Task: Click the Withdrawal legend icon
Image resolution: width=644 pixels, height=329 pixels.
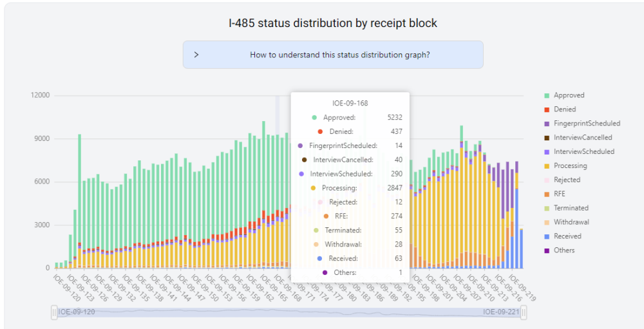Action: tap(547, 222)
